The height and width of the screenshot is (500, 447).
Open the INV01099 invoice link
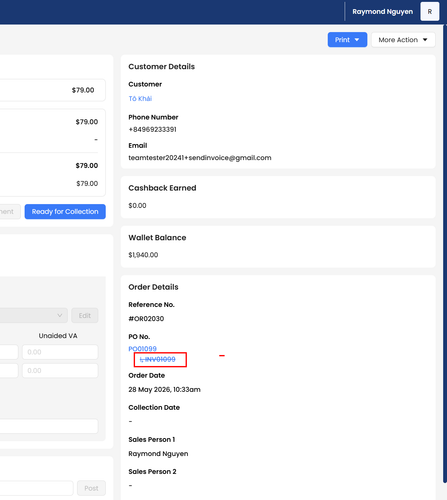tap(158, 359)
